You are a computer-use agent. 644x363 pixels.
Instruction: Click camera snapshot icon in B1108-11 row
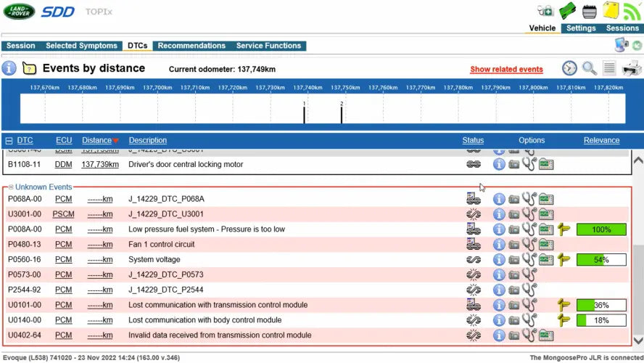coord(513,165)
